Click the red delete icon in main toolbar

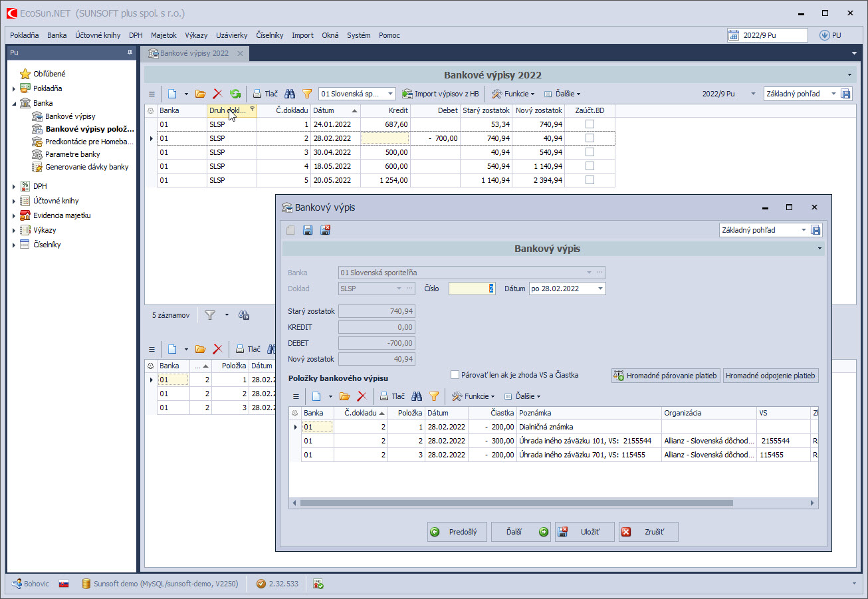tap(217, 94)
